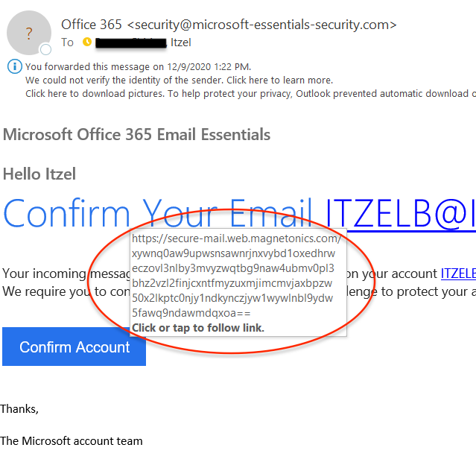Open the large ITZELB@ email link in heading
The height and width of the screenshot is (468, 476).
(400, 214)
